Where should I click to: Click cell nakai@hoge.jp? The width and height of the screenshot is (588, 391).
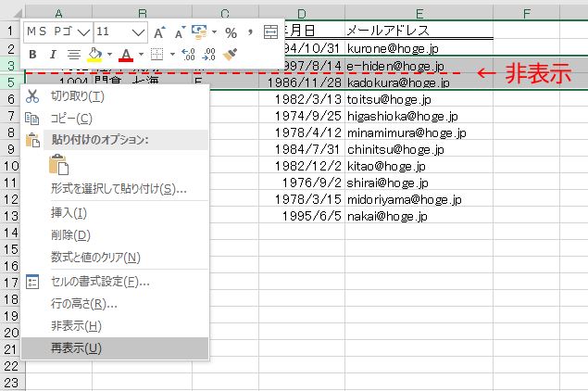(x=419, y=216)
